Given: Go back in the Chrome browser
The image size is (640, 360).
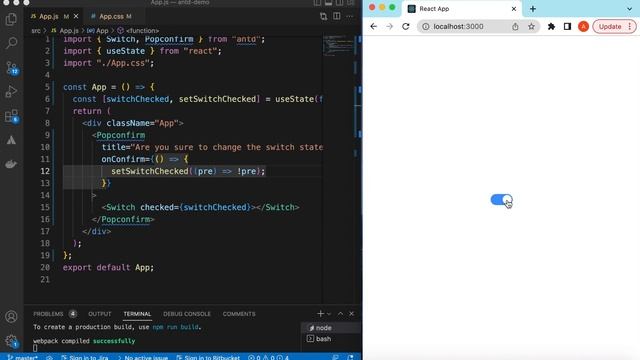Looking at the screenshot, I should [373, 27].
